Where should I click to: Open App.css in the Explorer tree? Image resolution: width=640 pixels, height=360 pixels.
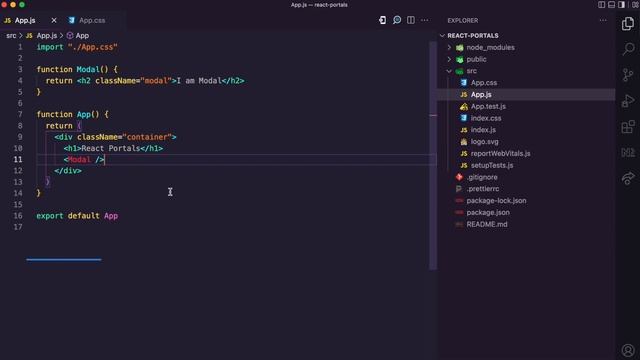pyautogui.click(x=484, y=83)
